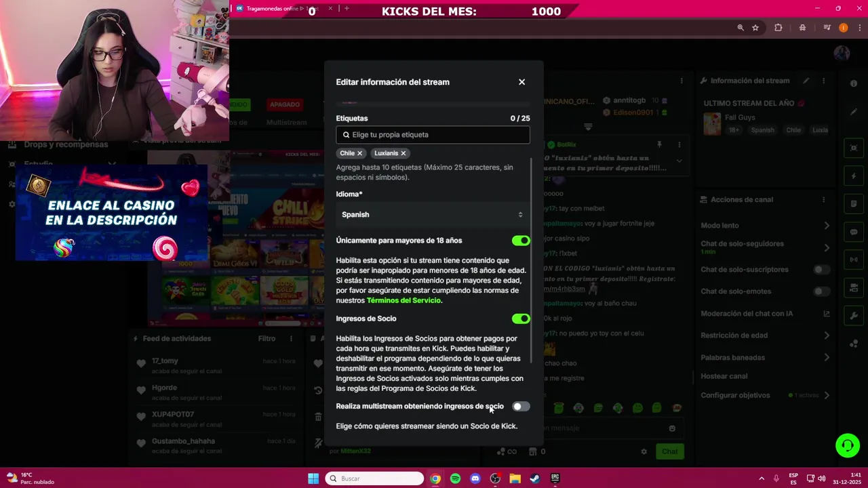
Task: Expand Modo lento options
Action: pos(827,226)
